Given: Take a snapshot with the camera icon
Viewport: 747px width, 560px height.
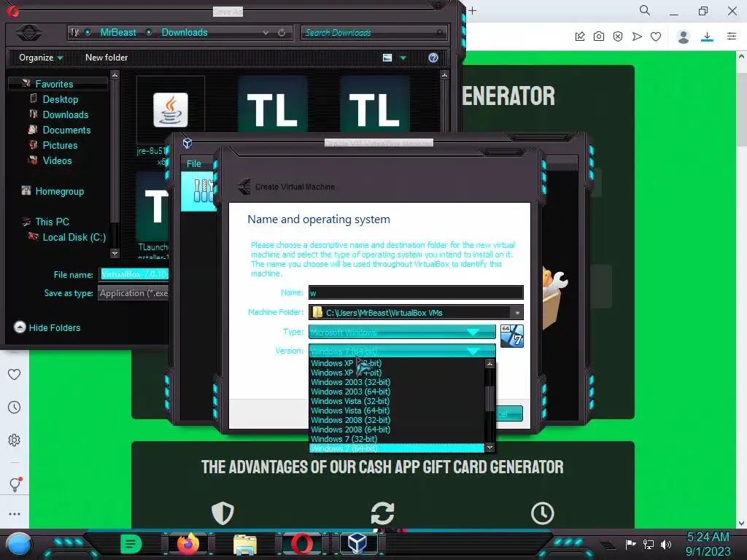Looking at the screenshot, I should click(x=599, y=36).
